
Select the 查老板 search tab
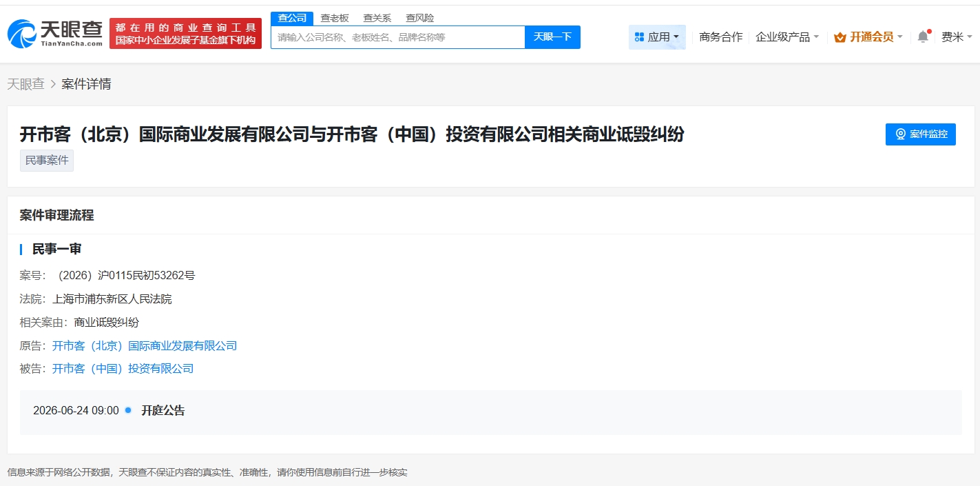335,19
